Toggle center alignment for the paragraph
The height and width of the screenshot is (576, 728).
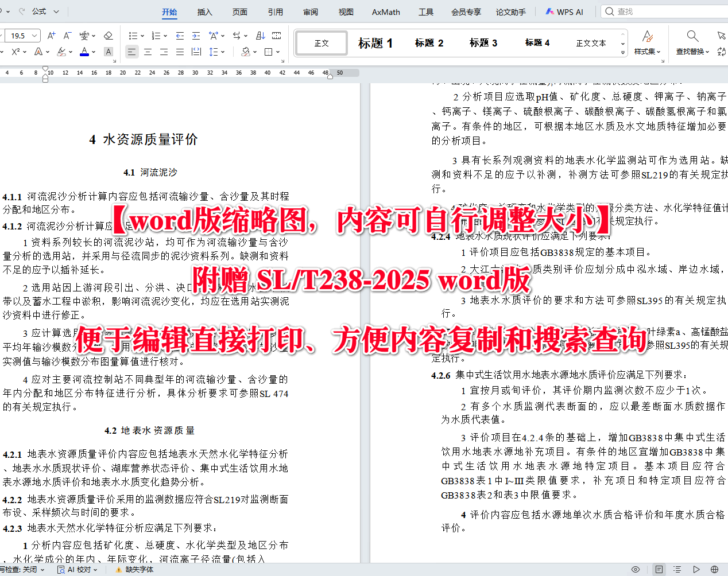(x=148, y=52)
